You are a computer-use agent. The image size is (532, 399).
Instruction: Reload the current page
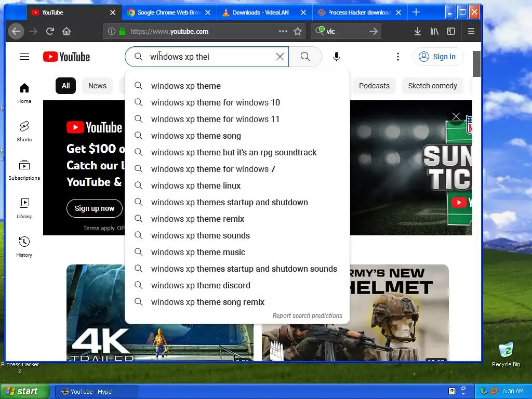tap(50, 32)
